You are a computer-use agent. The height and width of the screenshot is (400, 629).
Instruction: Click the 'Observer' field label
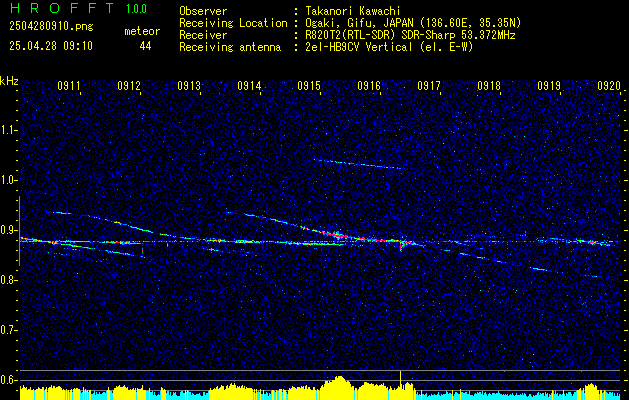(203, 11)
